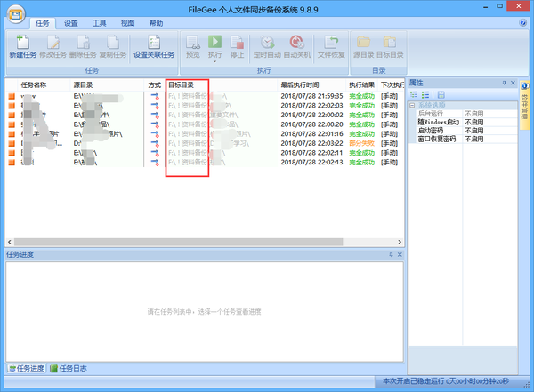Sort by 目标目录 column header
The height and width of the screenshot is (392, 534).
[222, 84]
